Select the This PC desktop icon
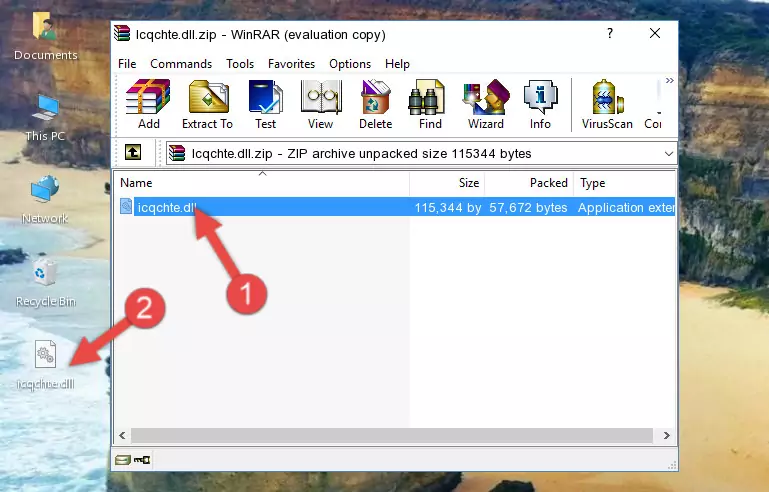The height and width of the screenshot is (492, 769). click(x=45, y=118)
